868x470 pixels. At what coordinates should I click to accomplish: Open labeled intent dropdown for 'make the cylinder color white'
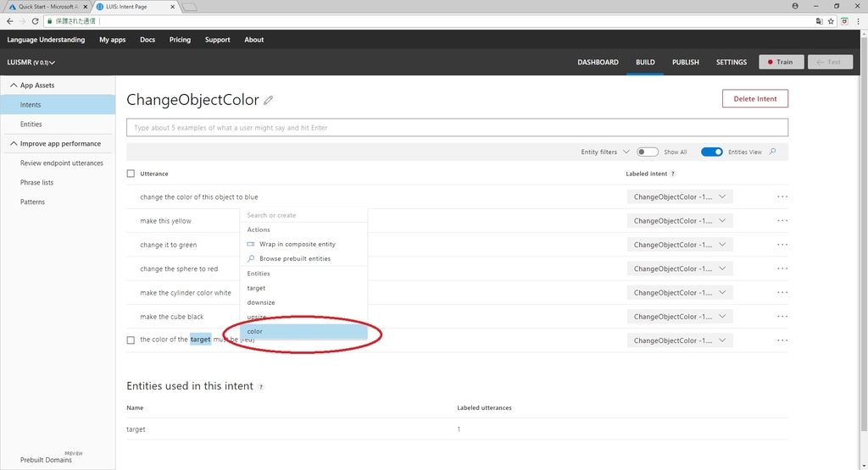pyautogui.click(x=680, y=292)
